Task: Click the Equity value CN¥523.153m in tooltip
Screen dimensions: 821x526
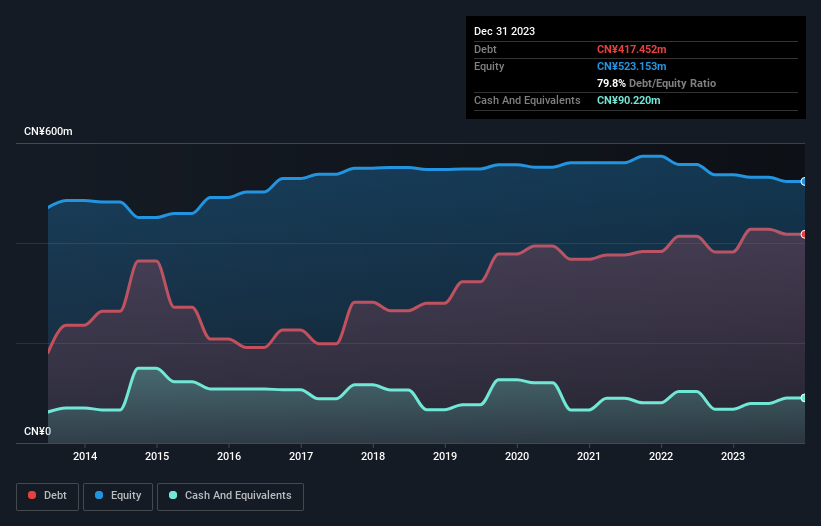Action: (x=631, y=66)
